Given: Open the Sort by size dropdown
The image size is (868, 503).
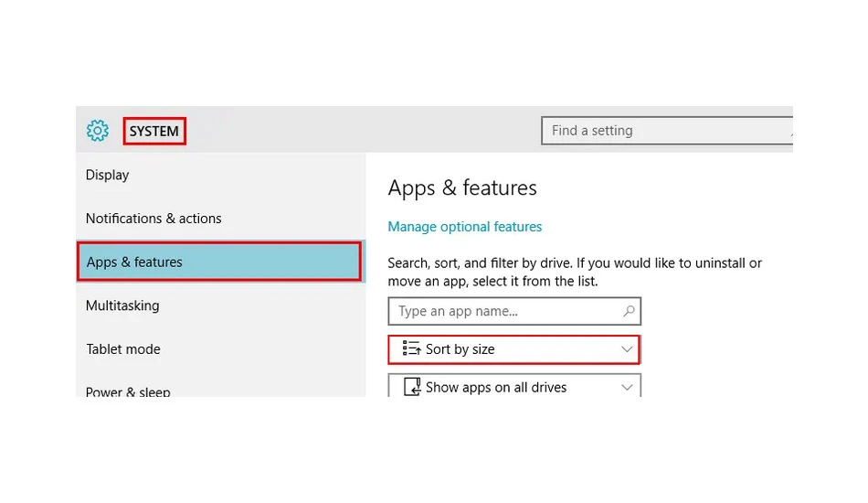Looking at the screenshot, I should point(514,349).
